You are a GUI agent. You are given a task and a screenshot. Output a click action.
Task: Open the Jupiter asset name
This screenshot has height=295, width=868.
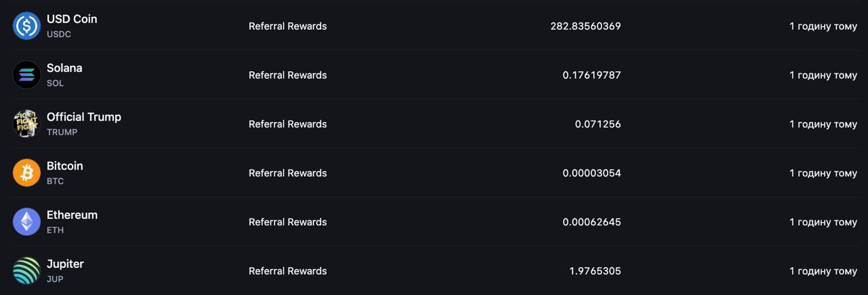[x=65, y=264]
